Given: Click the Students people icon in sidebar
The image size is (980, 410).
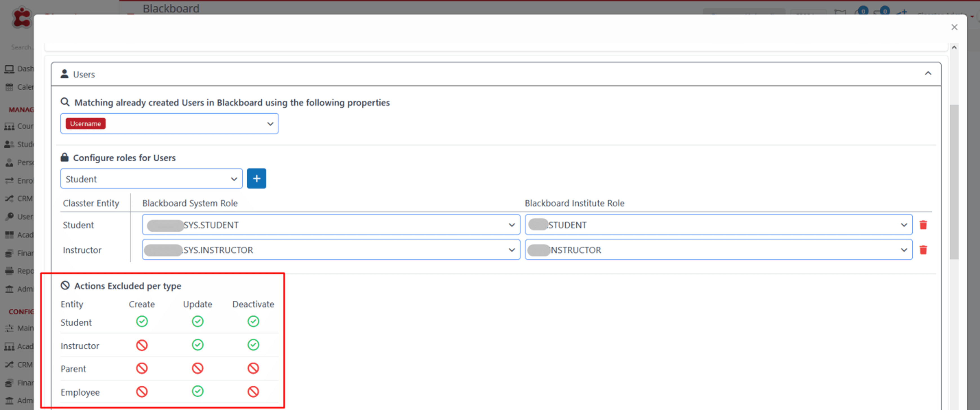Looking at the screenshot, I should 10,145.
